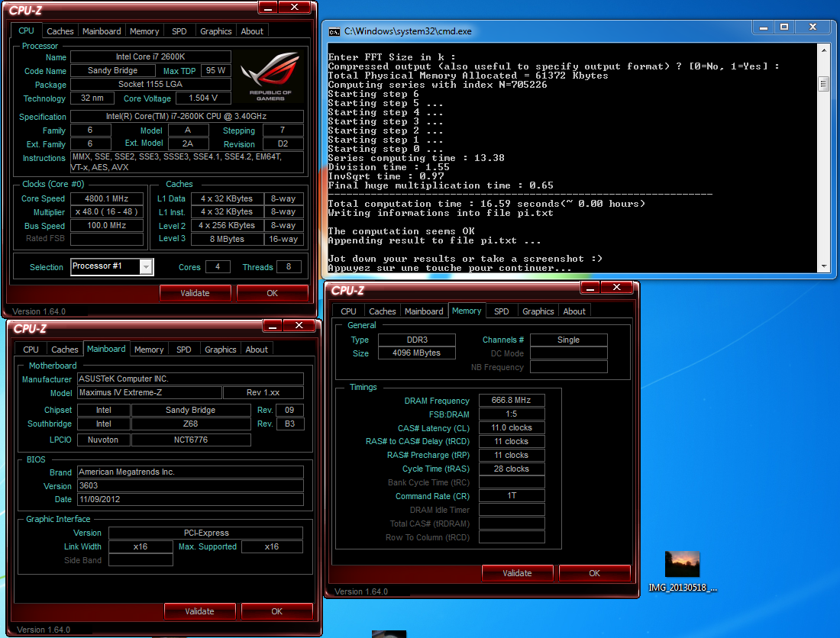Click the Southbridge Z68 field

[191, 424]
